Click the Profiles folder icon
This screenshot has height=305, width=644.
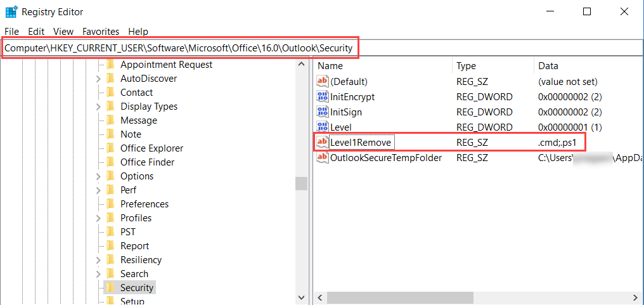110,218
